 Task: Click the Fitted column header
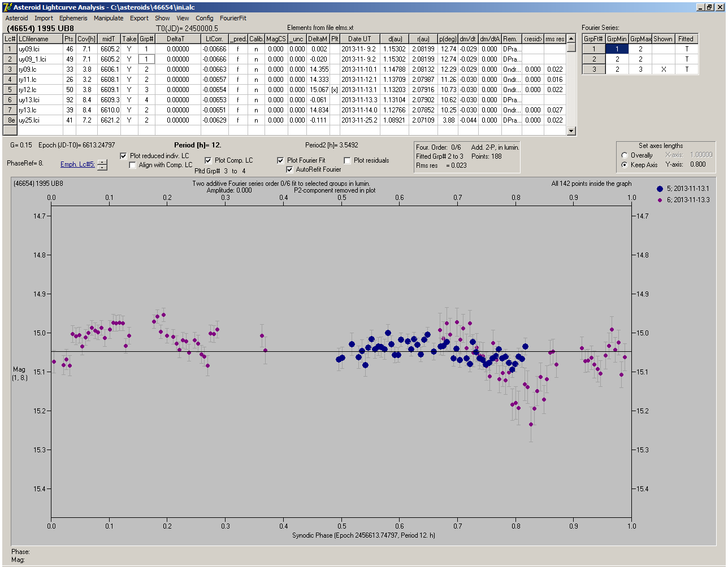[x=686, y=39]
